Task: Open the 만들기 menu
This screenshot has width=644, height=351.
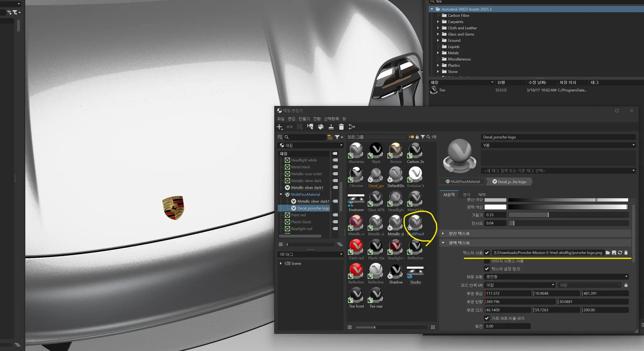Action: coord(304,119)
